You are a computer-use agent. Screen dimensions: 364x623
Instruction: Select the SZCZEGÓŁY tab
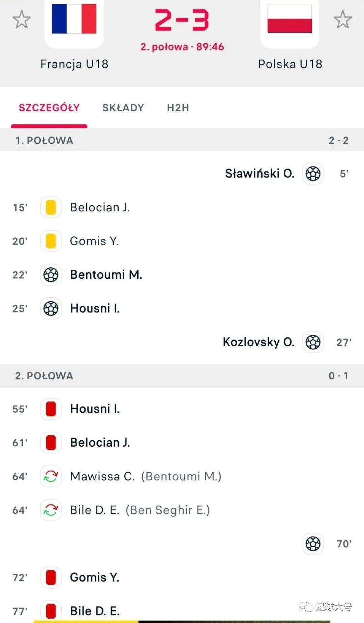point(49,108)
